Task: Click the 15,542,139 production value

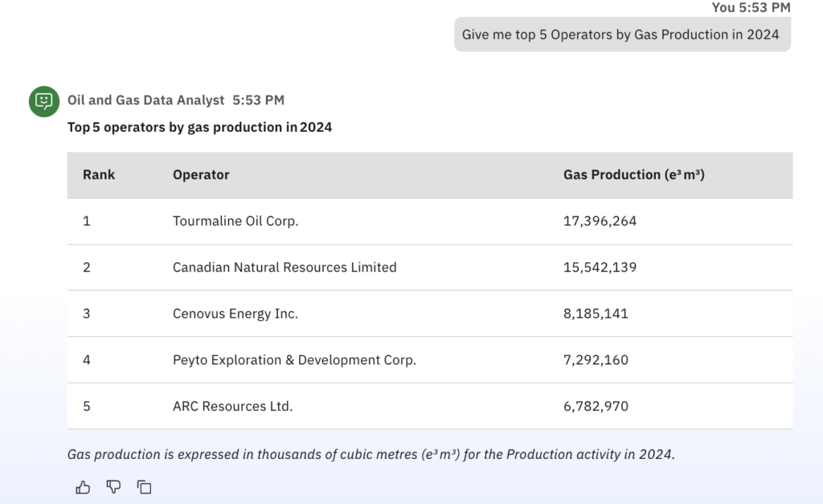Action: tap(600, 267)
